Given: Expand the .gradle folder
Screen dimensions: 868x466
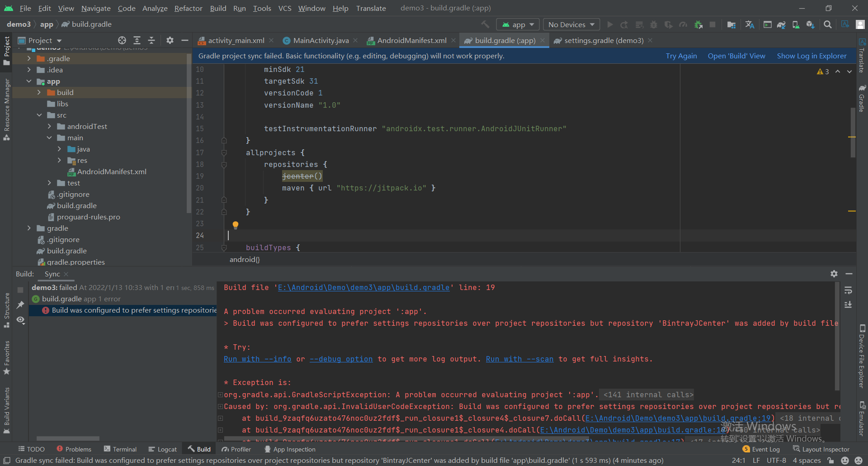Looking at the screenshot, I should [x=29, y=58].
